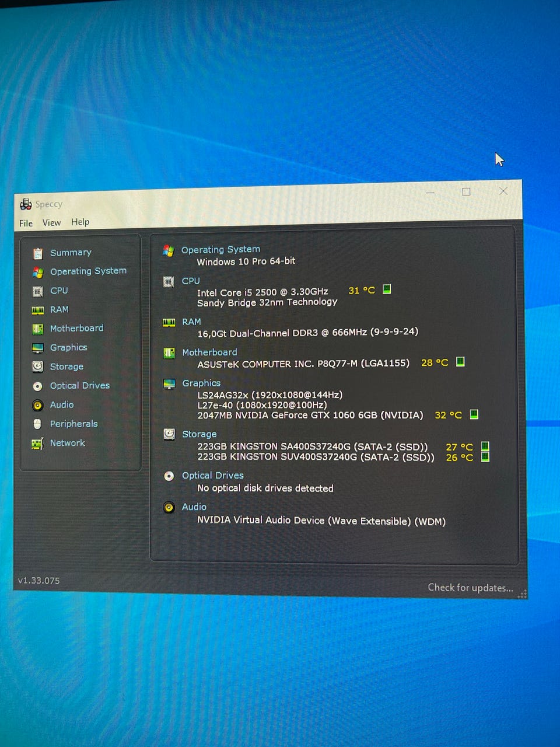Open Audio section in sidebar
The width and height of the screenshot is (560, 747).
pyautogui.click(x=62, y=405)
